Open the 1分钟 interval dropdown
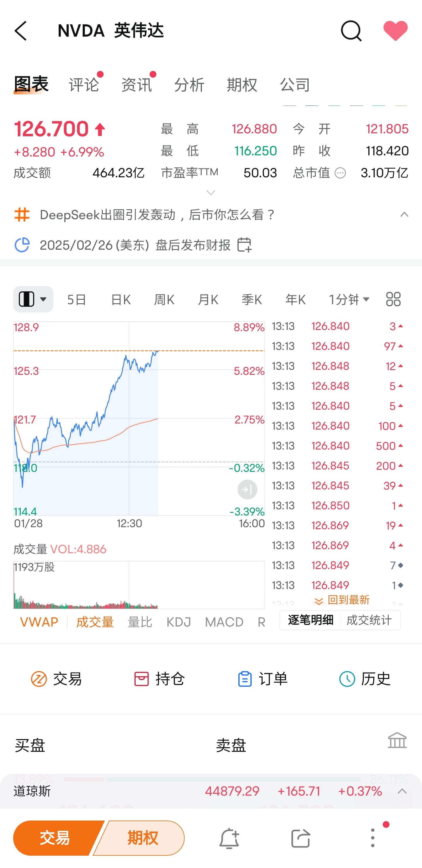Image resolution: width=422 pixels, height=868 pixels. [350, 299]
